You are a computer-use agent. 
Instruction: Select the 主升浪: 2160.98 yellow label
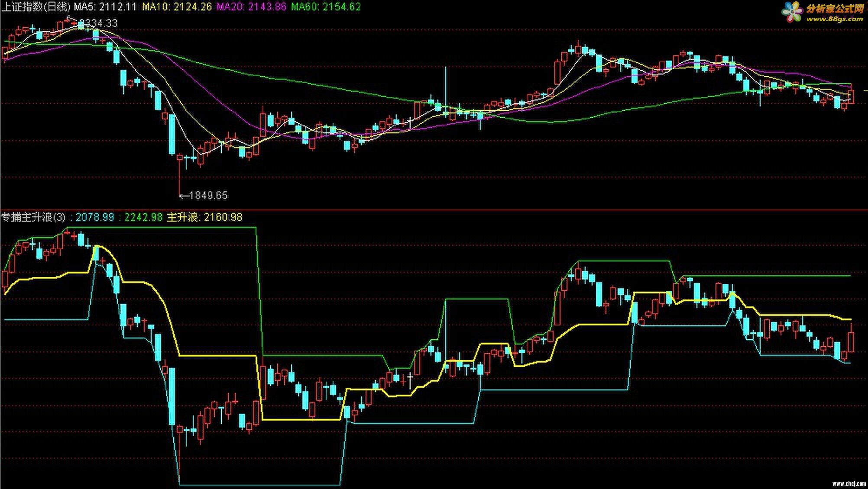click(x=205, y=217)
